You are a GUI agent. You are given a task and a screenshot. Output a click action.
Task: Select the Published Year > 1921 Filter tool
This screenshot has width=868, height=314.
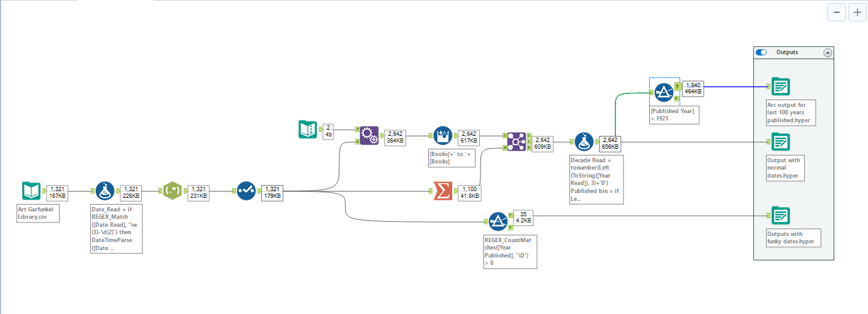pos(664,92)
